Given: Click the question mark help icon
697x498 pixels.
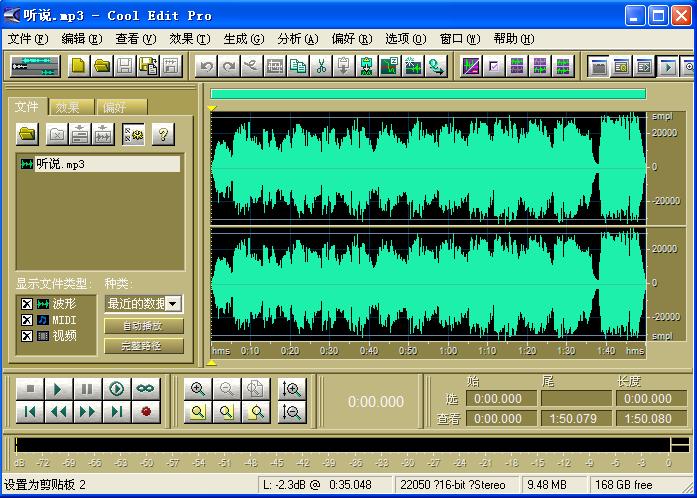Looking at the screenshot, I should pos(161,134).
